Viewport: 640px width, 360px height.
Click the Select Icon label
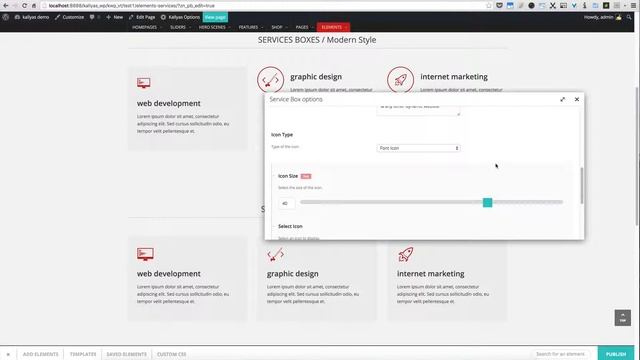click(x=290, y=226)
